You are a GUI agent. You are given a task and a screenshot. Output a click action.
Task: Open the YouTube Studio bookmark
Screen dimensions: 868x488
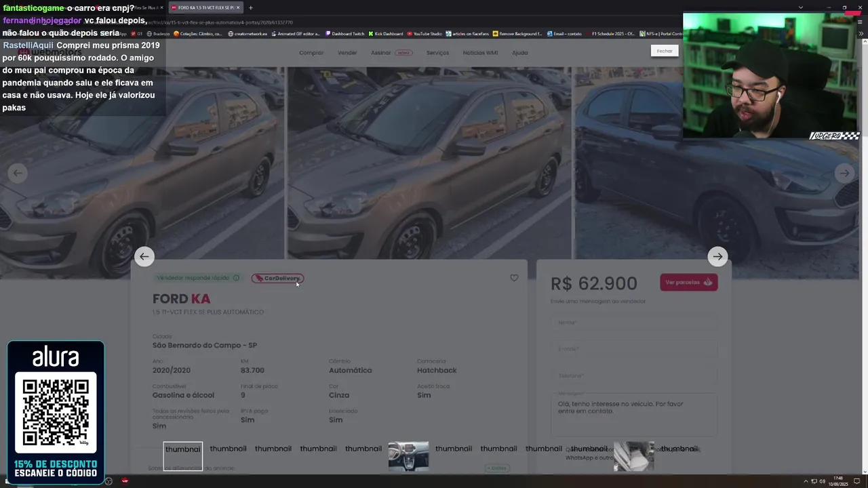point(425,33)
